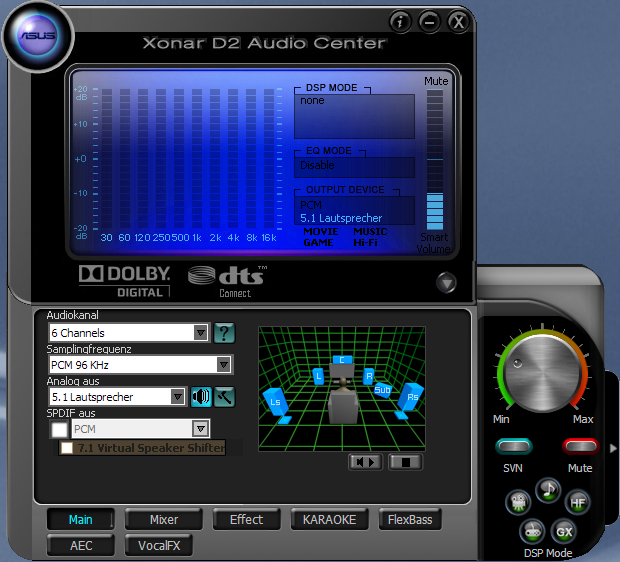Open the information button
Screen dimensions: 620x562
400,21
